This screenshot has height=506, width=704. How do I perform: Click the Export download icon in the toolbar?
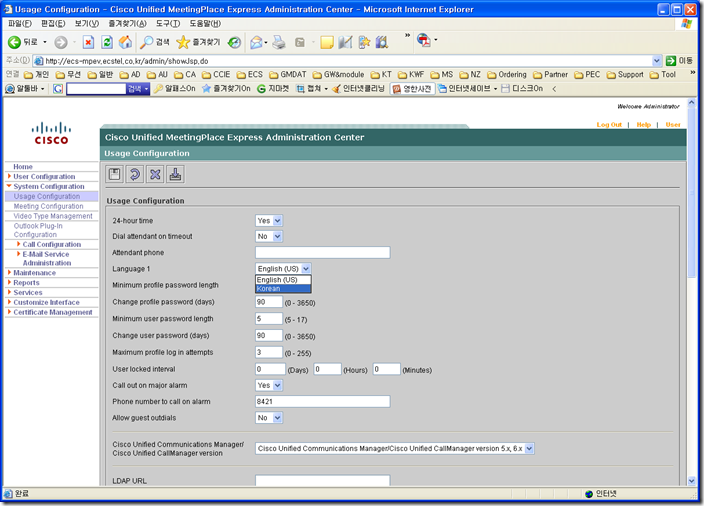click(175, 174)
